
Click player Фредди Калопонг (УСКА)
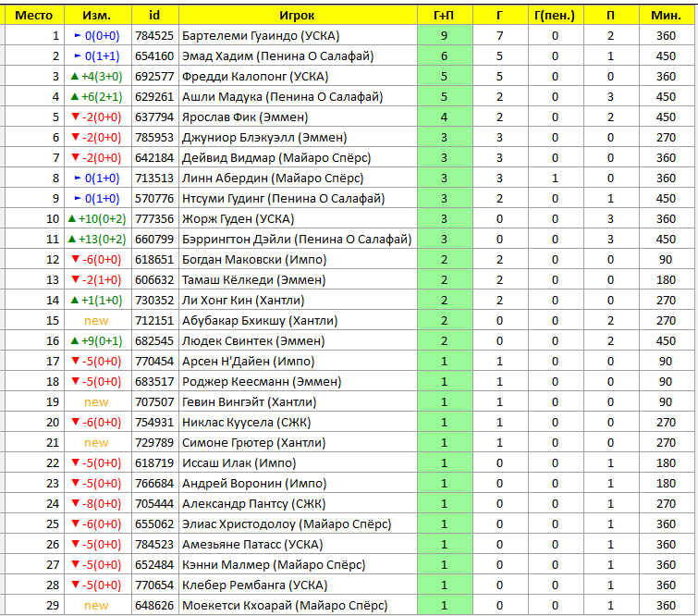coord(255,77)
